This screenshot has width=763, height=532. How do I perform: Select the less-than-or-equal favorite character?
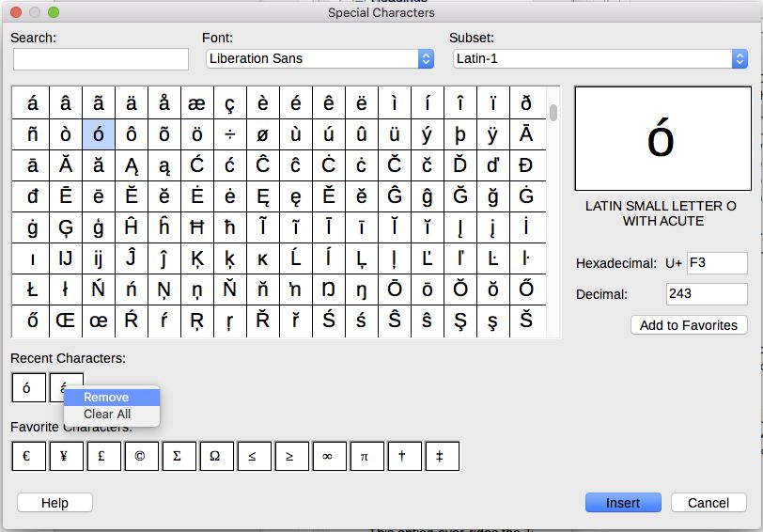tap(254, 457)
